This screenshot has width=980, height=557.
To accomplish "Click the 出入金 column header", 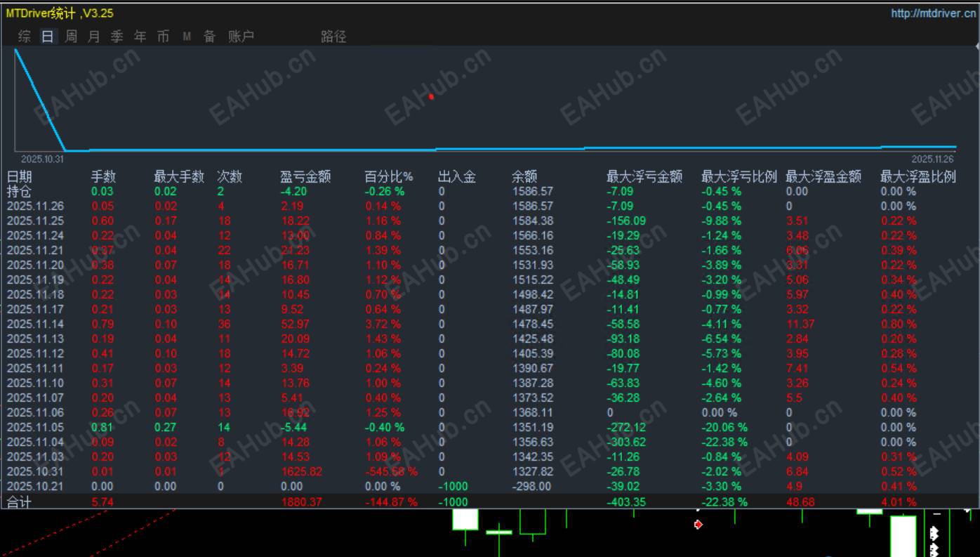I will coord(457,177).
